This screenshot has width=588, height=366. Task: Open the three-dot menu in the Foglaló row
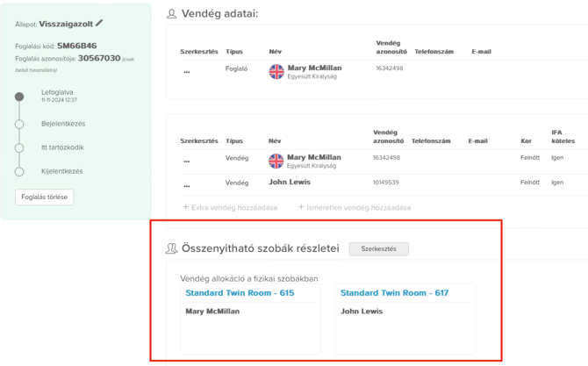[186, 70]
